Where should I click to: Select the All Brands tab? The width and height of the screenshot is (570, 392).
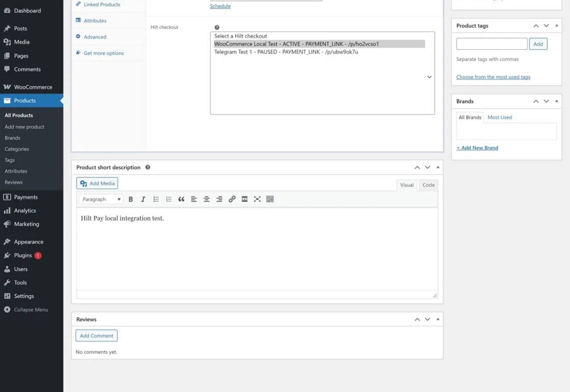tap(470, 117)
